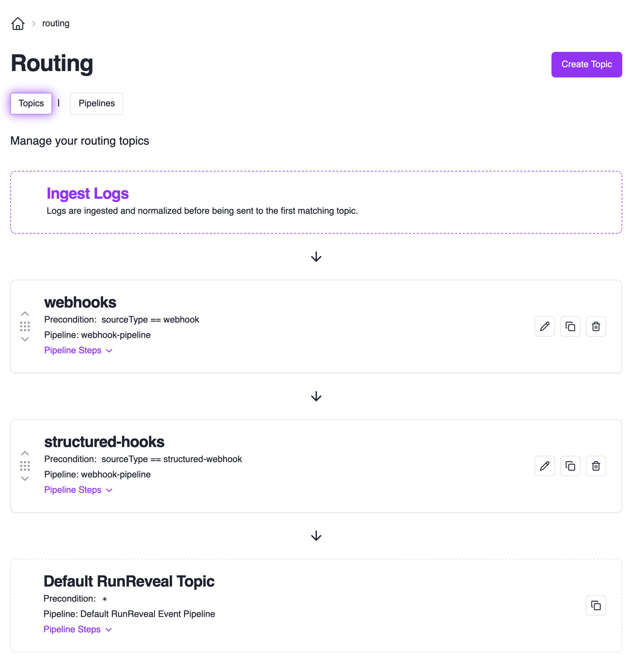Expand Pipeline Steps under webhooks

click(78, 350)
